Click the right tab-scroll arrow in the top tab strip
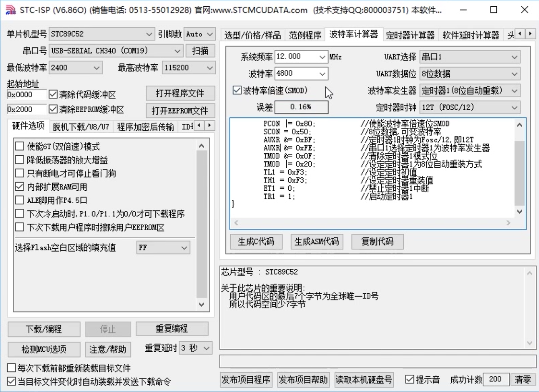539x392 pixels. click(x=530, y=34)
